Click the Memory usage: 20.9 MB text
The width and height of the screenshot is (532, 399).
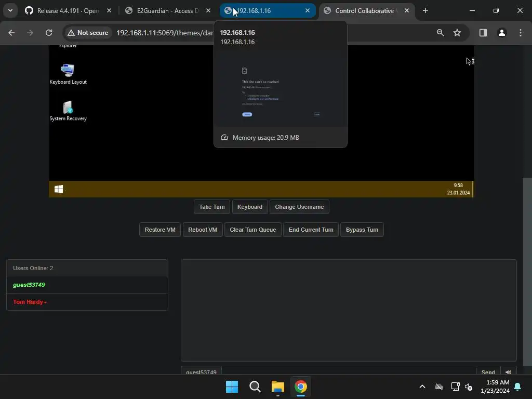click(265, 138)
